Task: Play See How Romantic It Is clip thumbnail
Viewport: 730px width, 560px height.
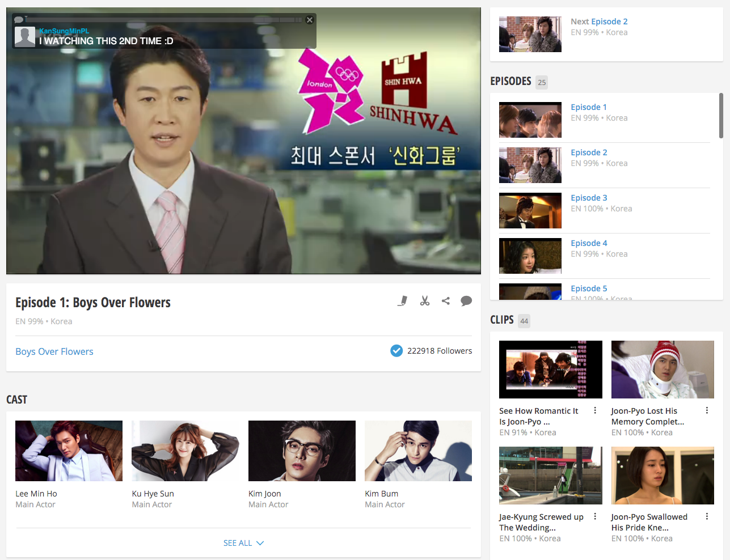Action: 551,370
